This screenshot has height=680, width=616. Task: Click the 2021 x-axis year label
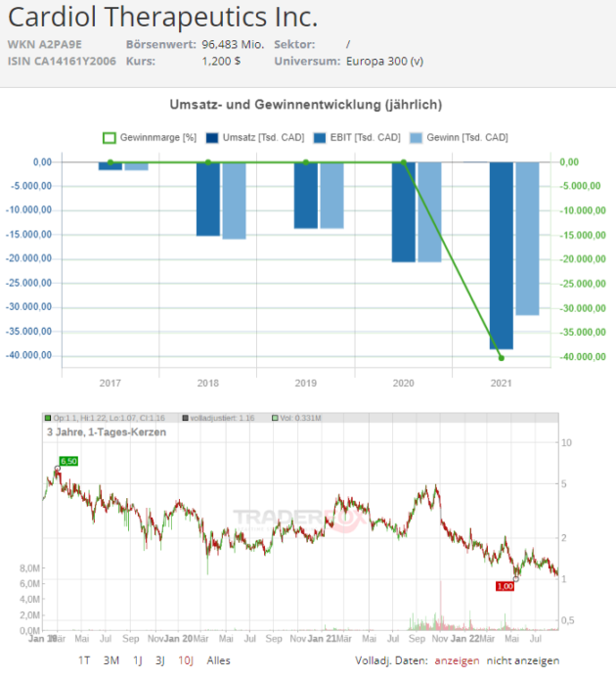[x=502, y=384]
